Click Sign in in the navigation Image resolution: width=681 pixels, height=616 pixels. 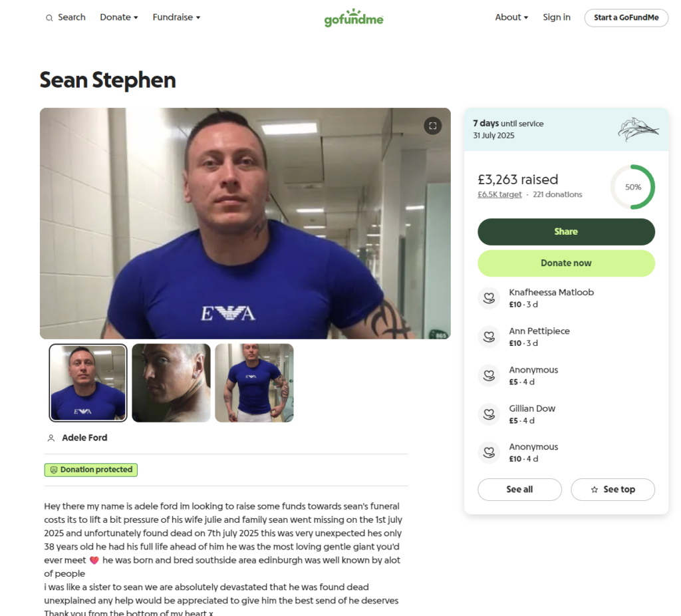point(557,17)
